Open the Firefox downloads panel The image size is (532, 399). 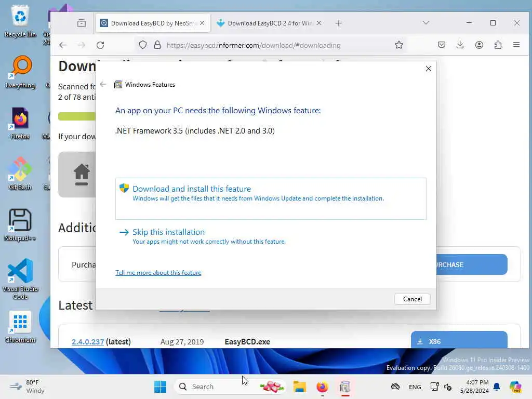coord(460,45)
